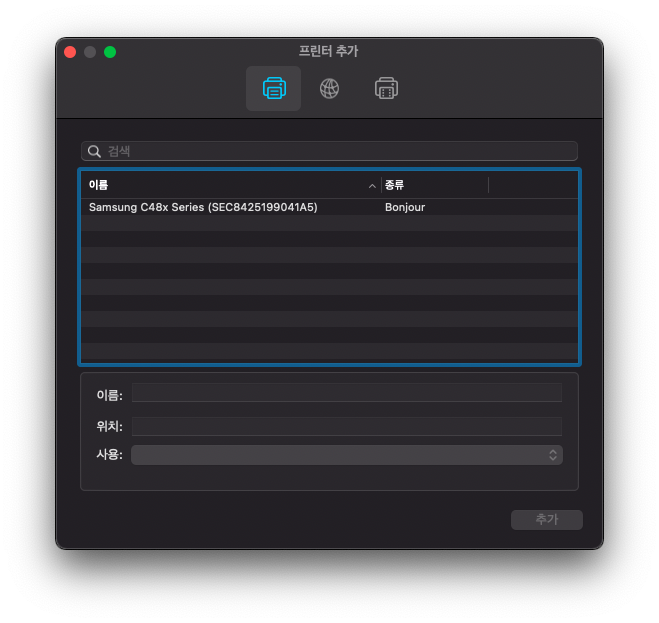This screenshot has height=623, width=659.
Task: Click into the 위치 text field
Action: click(347, 426)
